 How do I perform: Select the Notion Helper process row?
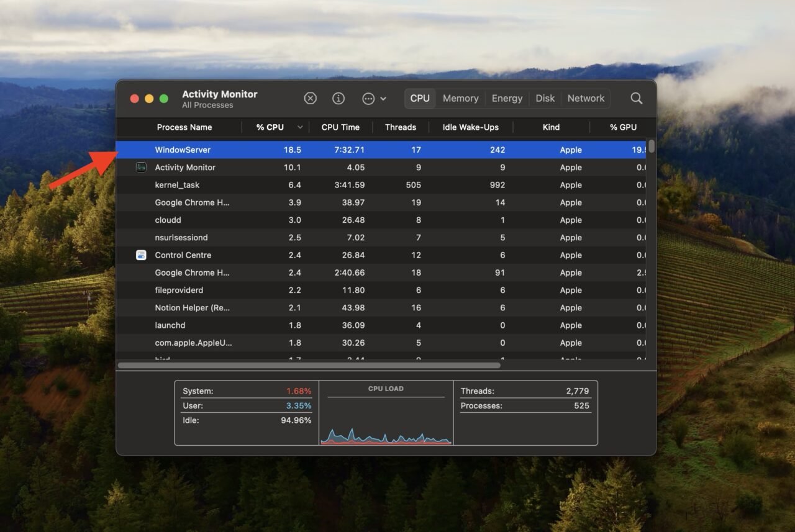(x=381, y=307)
